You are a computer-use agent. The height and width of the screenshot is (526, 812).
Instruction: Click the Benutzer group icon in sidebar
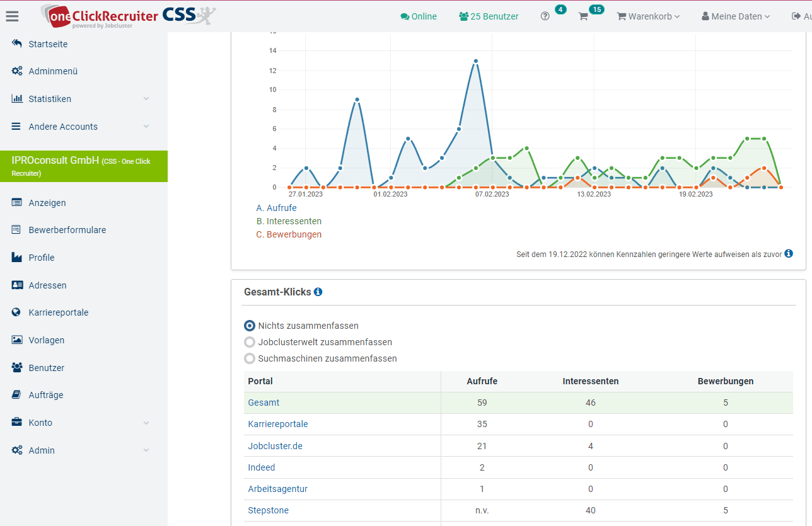17,367
